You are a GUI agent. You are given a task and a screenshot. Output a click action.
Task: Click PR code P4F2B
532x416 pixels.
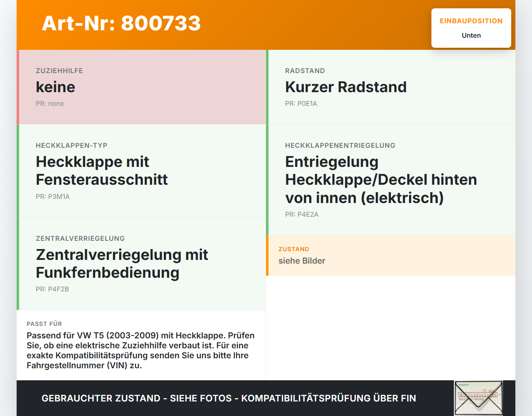(x=52, y=289)
